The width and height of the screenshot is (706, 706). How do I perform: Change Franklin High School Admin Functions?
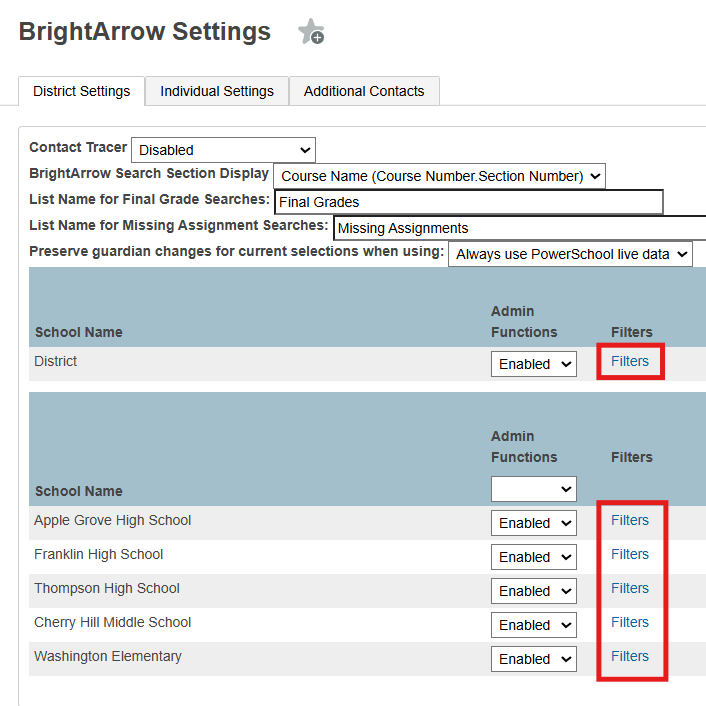pyautogui.click(x=534, y=557)
